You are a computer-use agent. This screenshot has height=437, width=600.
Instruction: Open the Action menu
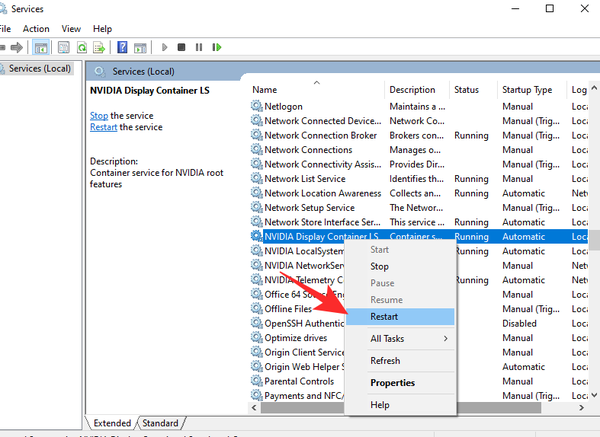point(36,29)
